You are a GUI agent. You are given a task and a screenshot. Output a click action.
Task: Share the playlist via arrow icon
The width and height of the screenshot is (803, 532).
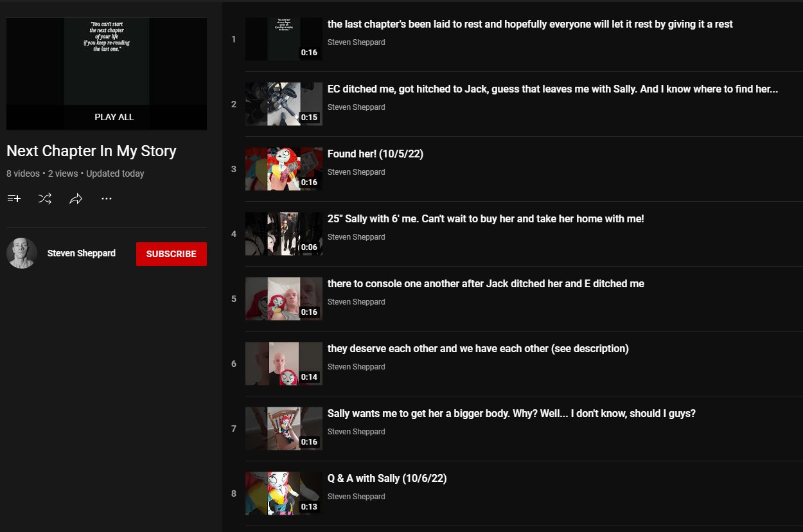(76, 199)
